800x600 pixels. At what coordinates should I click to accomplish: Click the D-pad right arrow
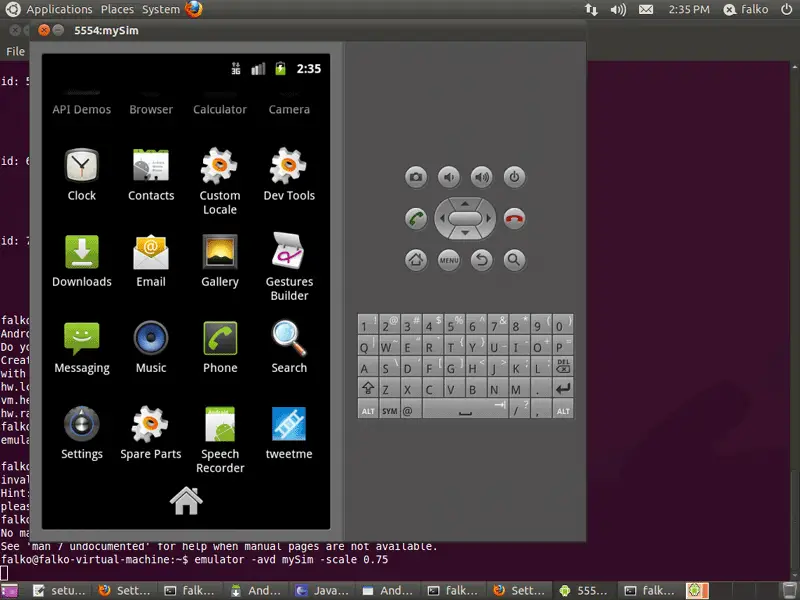pyautogui.click(x=488, y=218)
